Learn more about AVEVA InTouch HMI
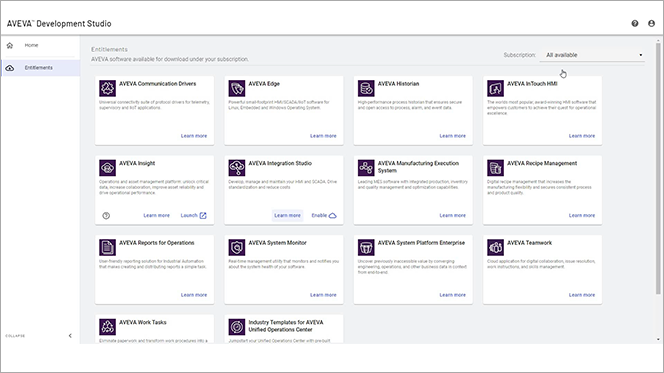 click(582, 136)
